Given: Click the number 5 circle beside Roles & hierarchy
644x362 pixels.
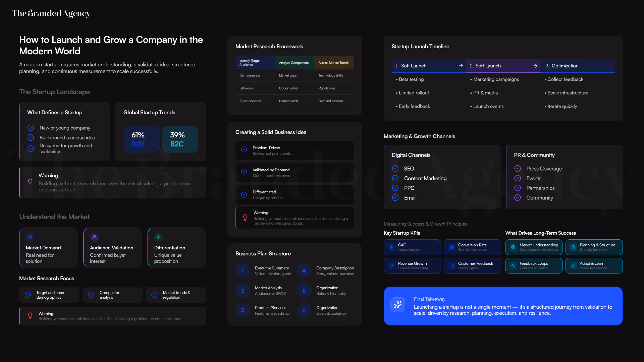Looking at the screenshot, I should [304, 291].
